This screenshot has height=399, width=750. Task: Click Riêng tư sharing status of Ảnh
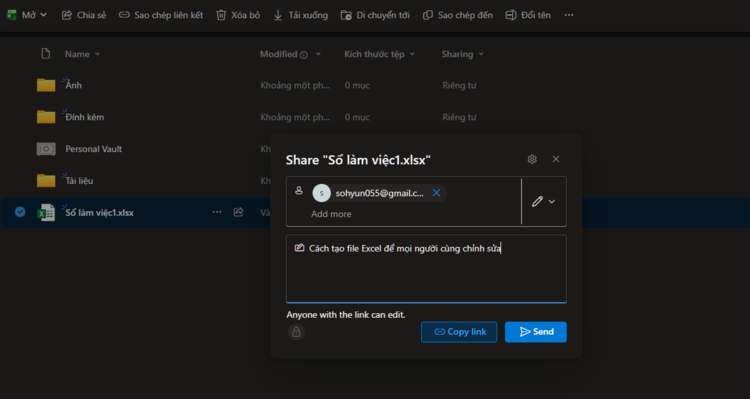coord(459,86)
